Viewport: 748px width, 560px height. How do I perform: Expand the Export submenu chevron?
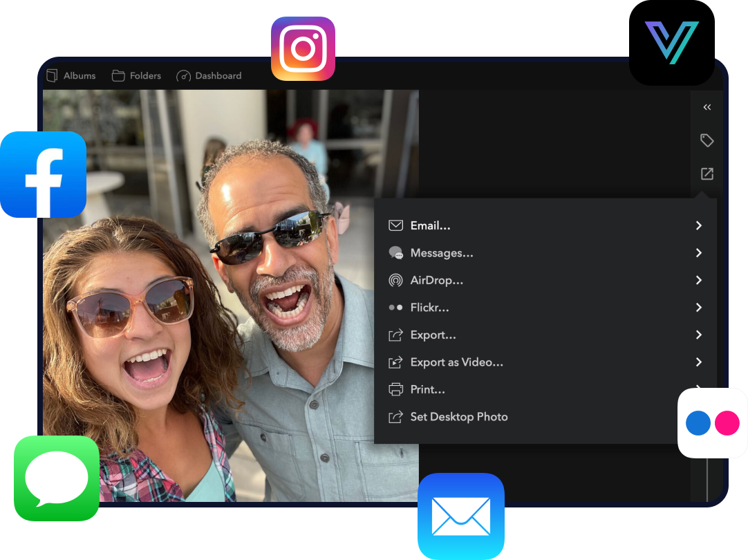point(698,335)
